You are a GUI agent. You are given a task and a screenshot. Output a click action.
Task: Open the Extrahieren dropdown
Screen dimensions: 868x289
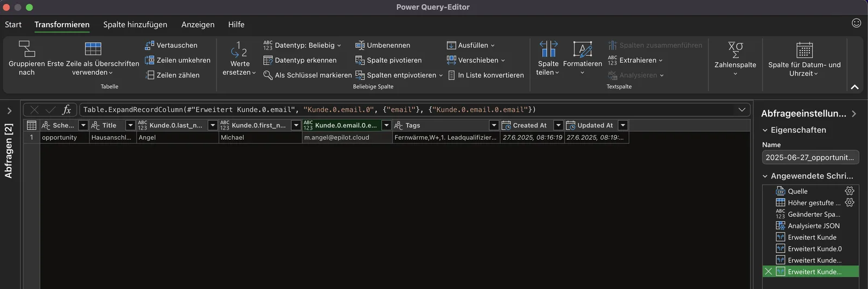(635, 60)
